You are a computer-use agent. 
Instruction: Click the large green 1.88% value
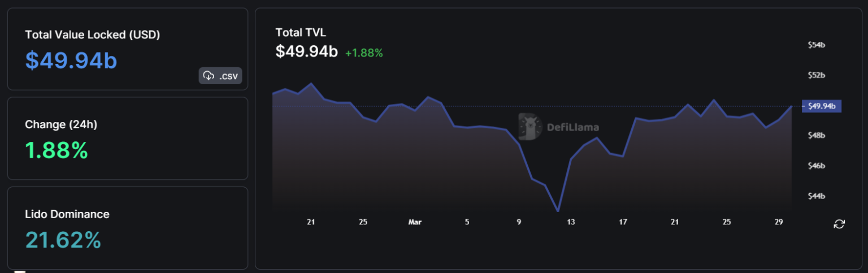57,150
